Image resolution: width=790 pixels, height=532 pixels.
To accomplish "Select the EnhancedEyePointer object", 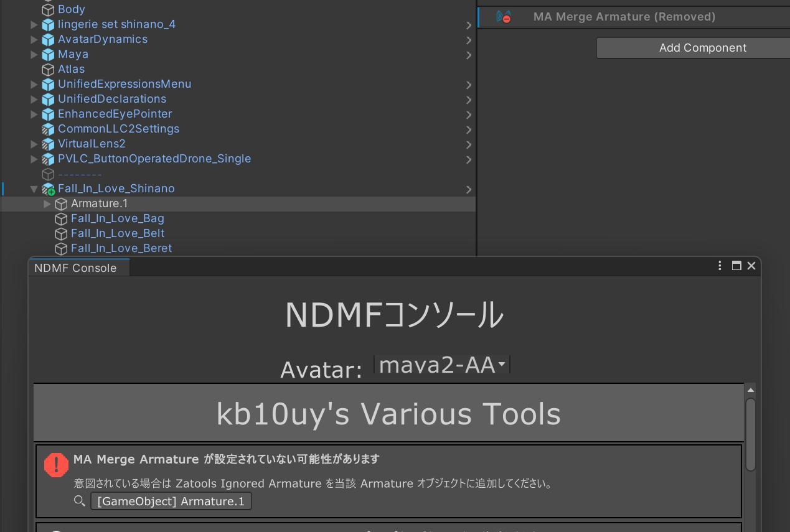I will coord(115,114).
